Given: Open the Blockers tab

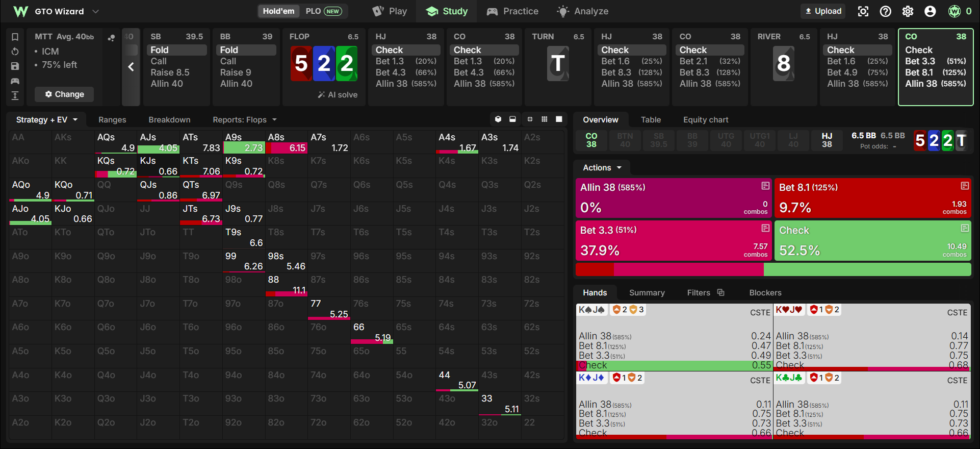Looking at the screenshot, I should pos(765,293).
